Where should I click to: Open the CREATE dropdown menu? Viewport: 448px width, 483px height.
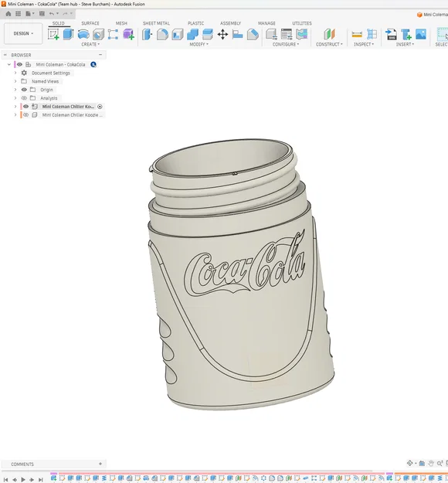click(x=90, y=44)
